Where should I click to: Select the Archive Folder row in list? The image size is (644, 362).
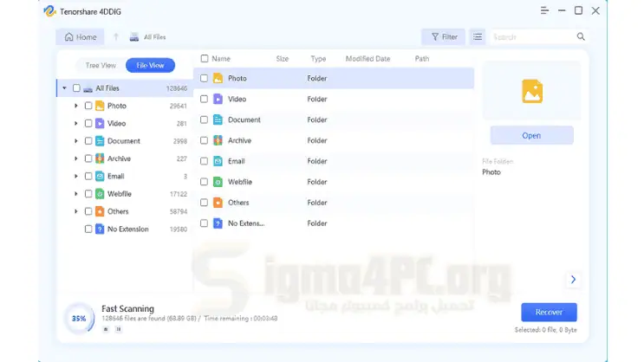pyautogui.click(x=334, y=140)
